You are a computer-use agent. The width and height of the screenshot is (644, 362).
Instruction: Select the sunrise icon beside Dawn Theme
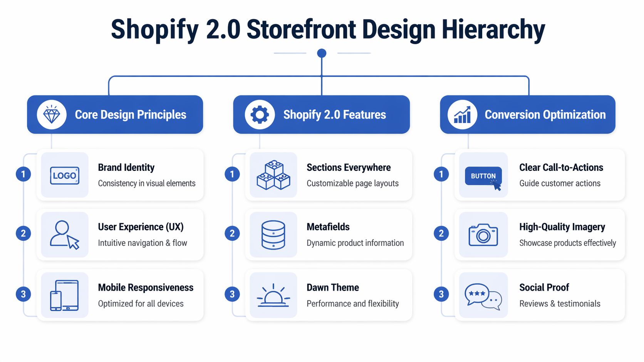pos(273,295)
